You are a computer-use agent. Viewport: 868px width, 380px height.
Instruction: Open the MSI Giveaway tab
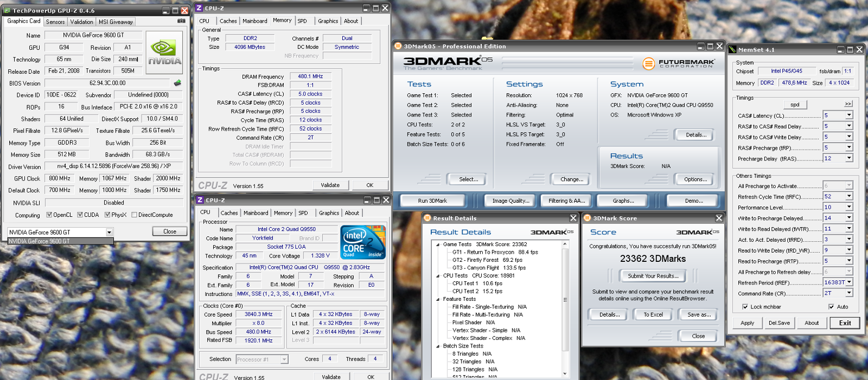pyautogui.click(x=116, y=22)
